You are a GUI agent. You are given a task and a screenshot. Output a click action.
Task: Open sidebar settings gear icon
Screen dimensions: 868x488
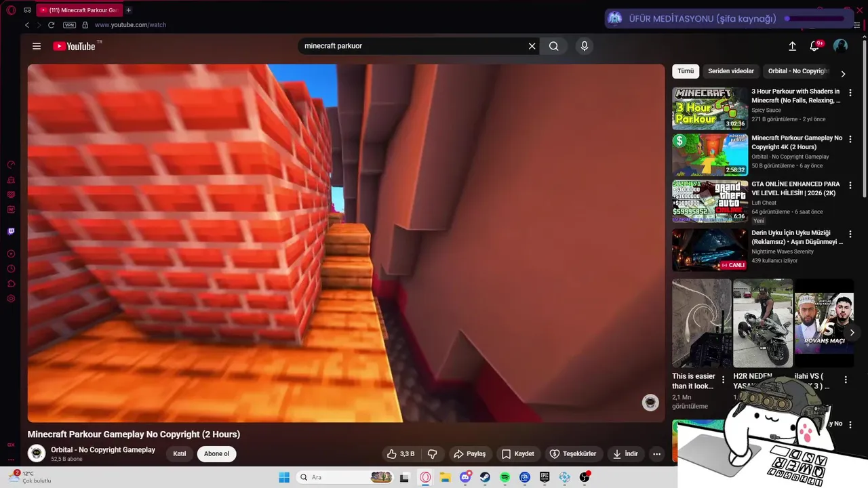11,298
